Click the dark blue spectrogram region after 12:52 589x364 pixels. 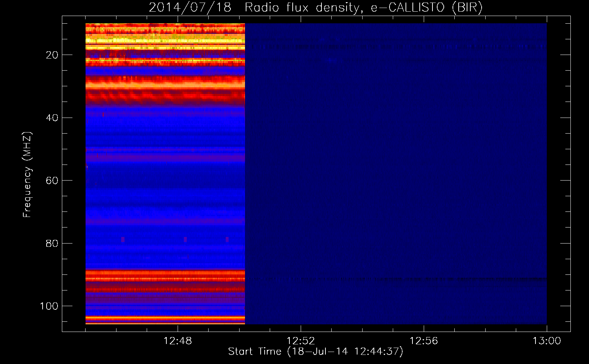pyautogui.click(x=396, y=174)
